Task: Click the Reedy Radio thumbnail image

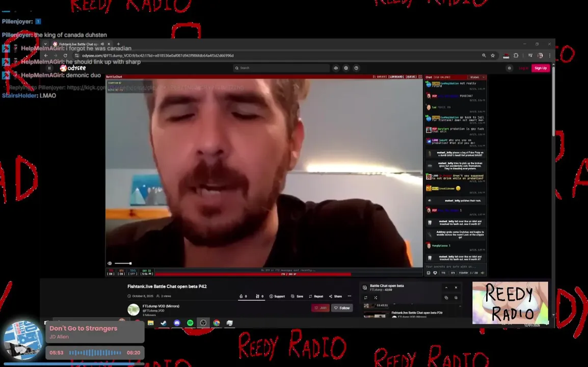Action: (510, 303)
